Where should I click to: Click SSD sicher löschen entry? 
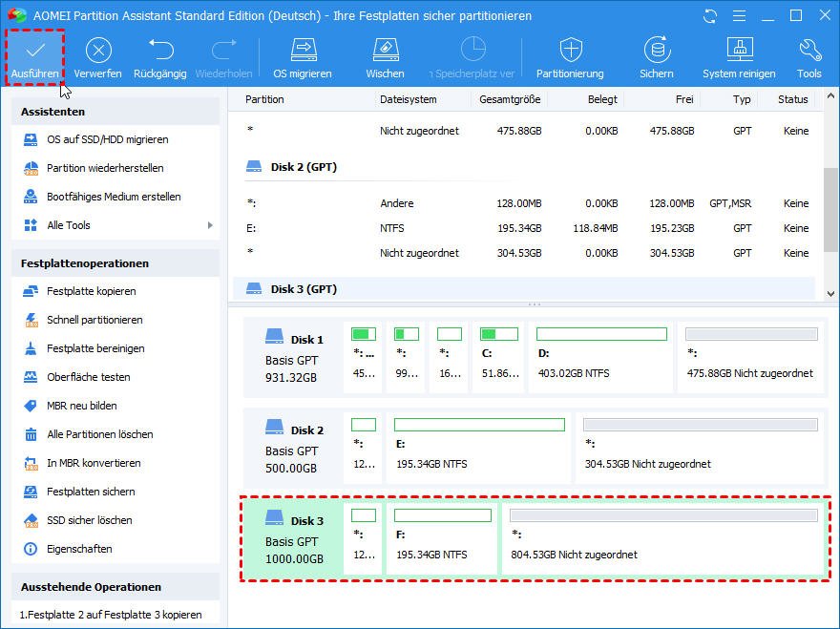pyautogui.click(x=90, y=520)
